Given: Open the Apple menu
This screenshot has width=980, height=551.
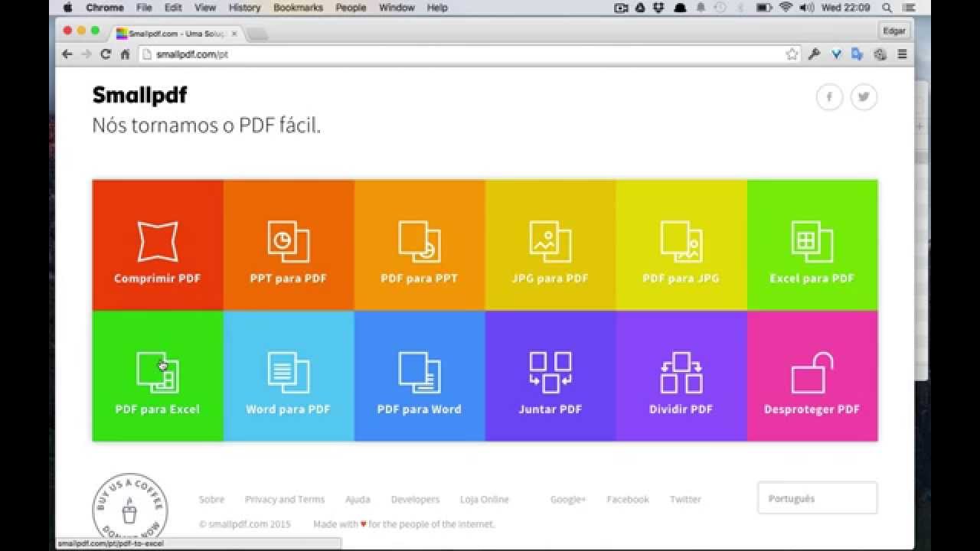Looking at the screenshot, I should (67, 8).
